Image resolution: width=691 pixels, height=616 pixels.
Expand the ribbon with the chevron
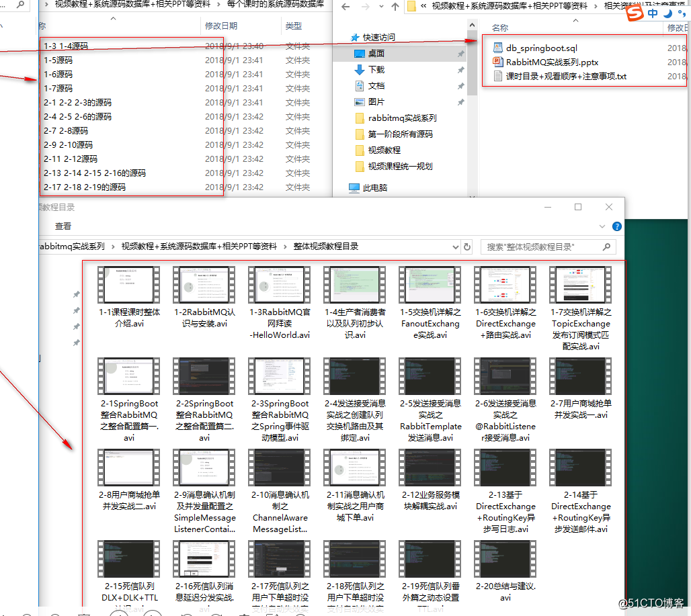point(602,226)
